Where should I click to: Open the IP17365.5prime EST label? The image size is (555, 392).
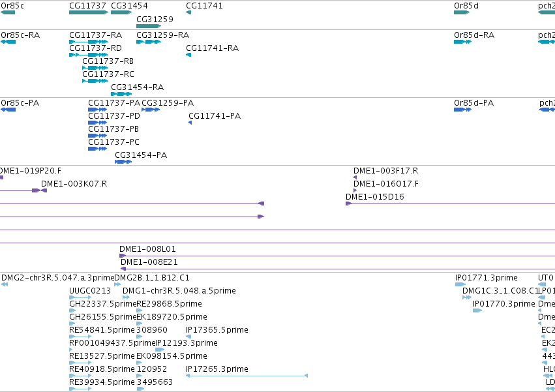(217, 330)
